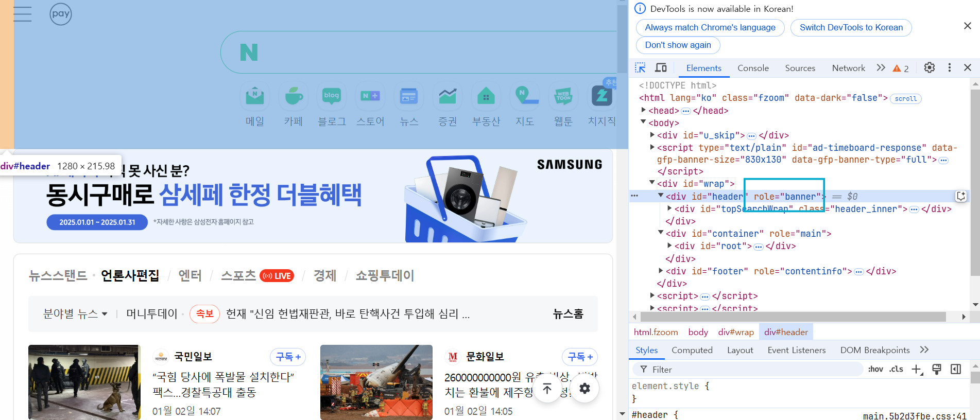The image size is (980, 420).
Task: Open the rendering emulations paintbrush icon
Action: pos(937,369)
